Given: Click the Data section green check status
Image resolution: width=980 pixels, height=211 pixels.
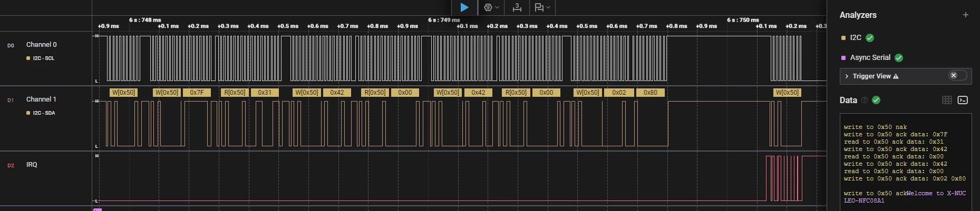Looking at the screenshot, I should (x=876, y=100).
